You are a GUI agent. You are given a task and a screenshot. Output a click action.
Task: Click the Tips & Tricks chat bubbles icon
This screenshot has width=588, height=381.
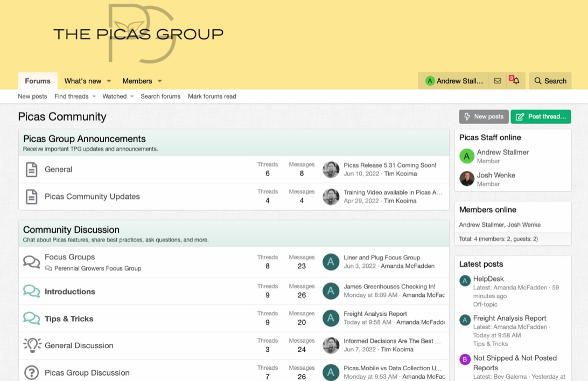click(x=31, y=318)
